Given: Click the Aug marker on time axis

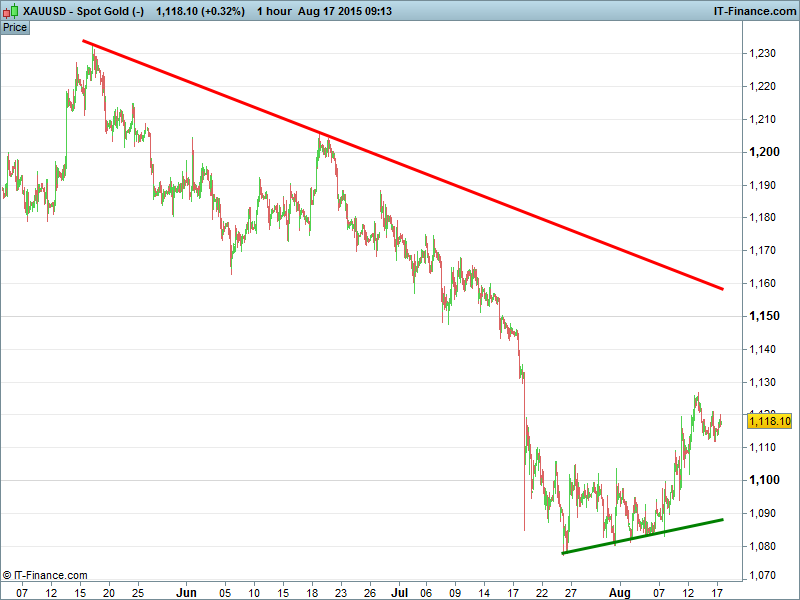Looking at the screenshot, I should [621, 592].
